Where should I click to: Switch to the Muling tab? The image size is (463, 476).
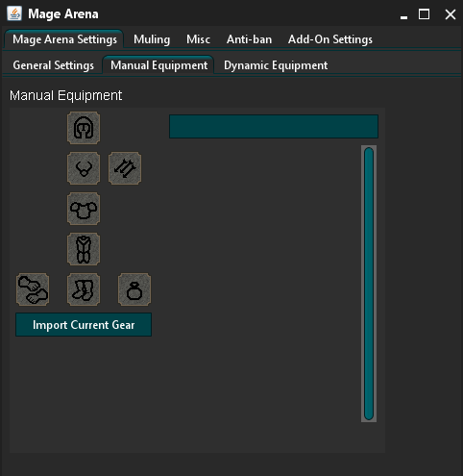(152, 39)
